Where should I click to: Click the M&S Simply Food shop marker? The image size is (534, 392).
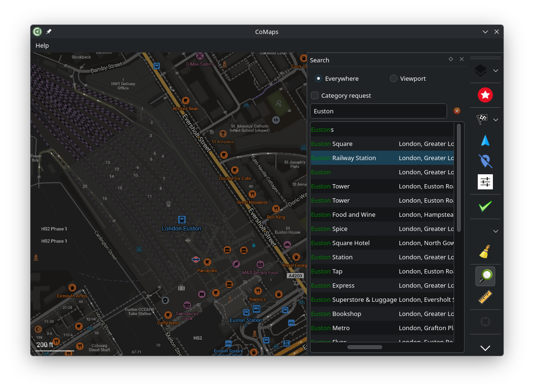click(x=260, y=264)
